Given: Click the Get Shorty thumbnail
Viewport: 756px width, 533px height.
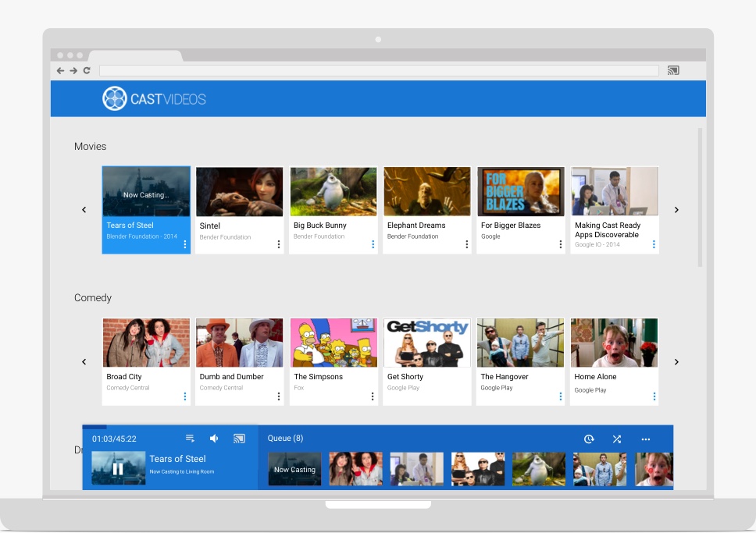Looking at the screenshot, I should click(427, 343).
